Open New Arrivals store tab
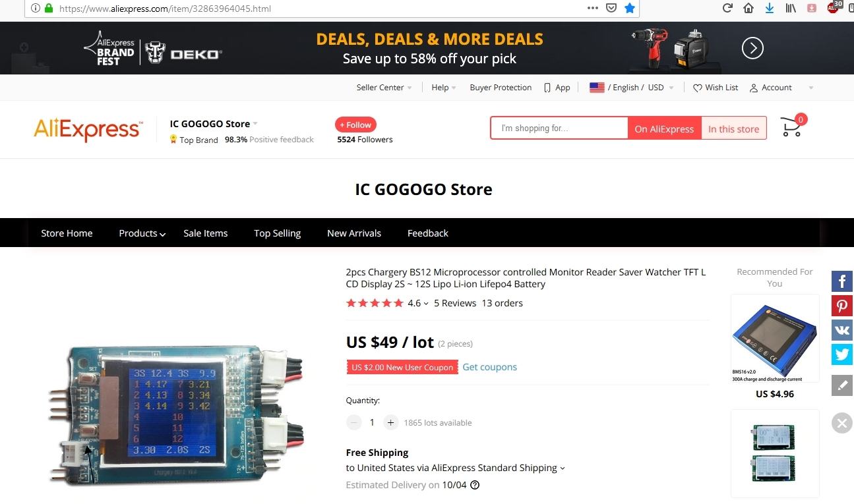 pyautogui.click(x=354, y=233)
